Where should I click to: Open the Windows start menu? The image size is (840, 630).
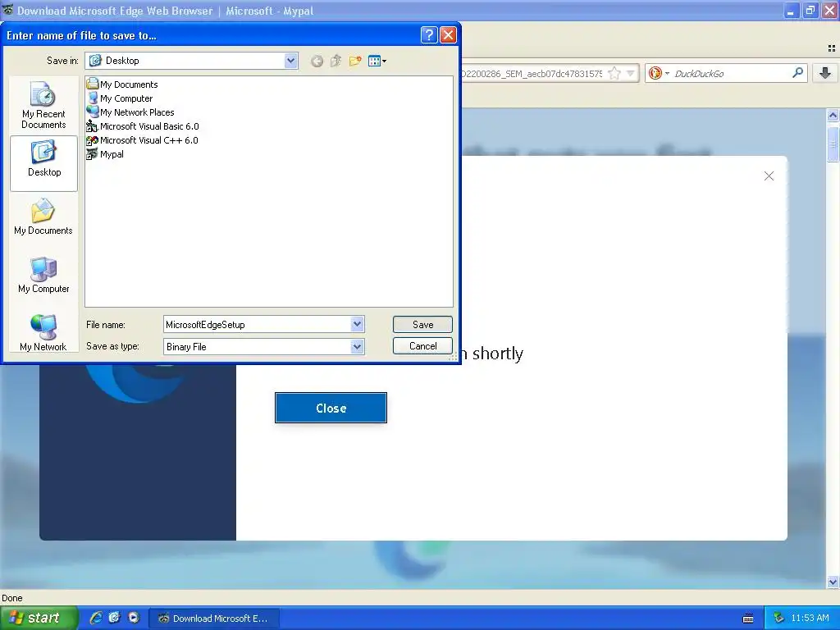pyautogui.click(x=39, y=618)
